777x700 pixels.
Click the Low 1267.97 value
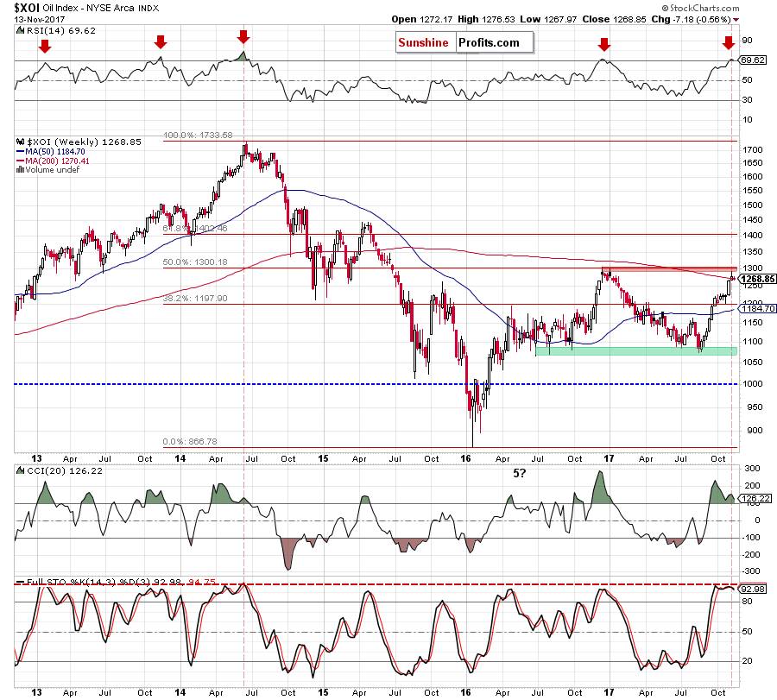point(548,19)
